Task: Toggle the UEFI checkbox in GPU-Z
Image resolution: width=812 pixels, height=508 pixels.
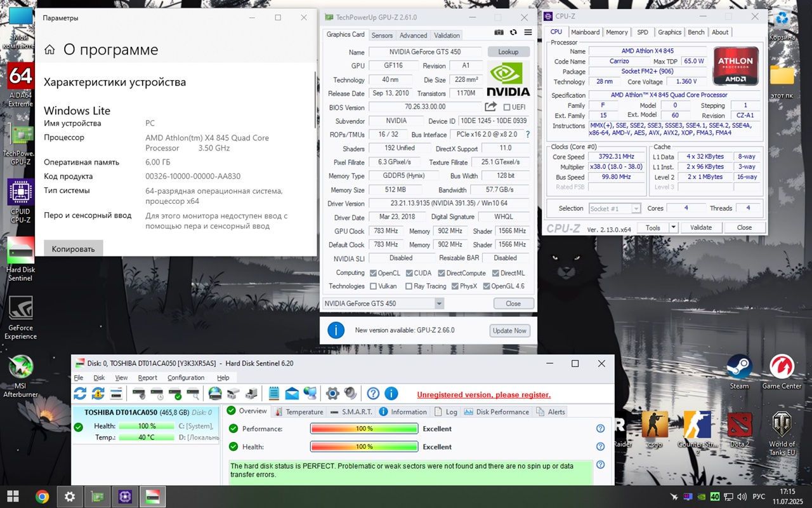Action: point(507,107)
